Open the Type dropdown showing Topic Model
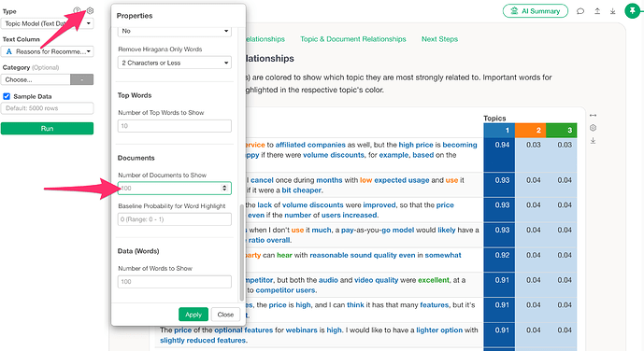The image size is (644, 351). point(48,23)
